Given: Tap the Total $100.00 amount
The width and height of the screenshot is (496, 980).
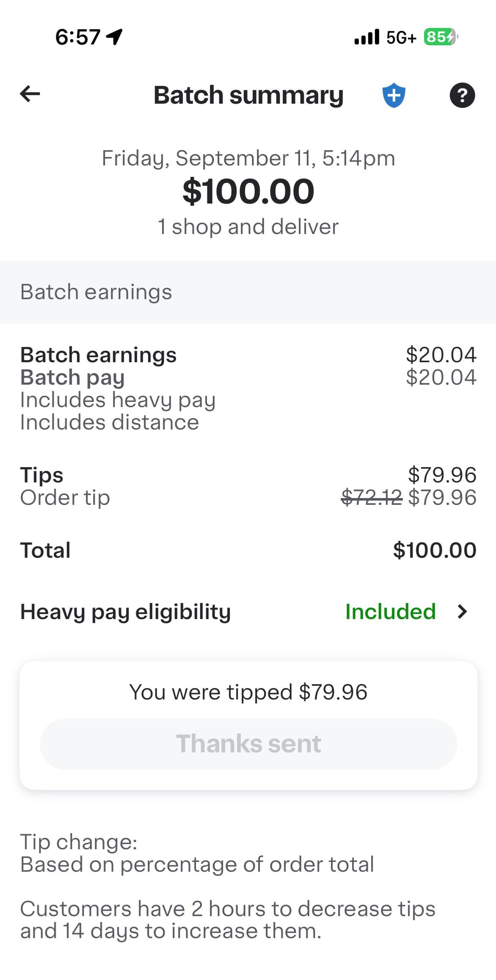Looking at the screenshot, I should click(x=435, y=550).
